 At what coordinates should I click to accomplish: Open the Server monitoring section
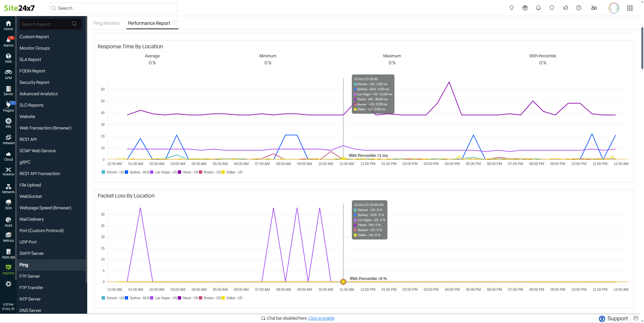pos(8,90)
